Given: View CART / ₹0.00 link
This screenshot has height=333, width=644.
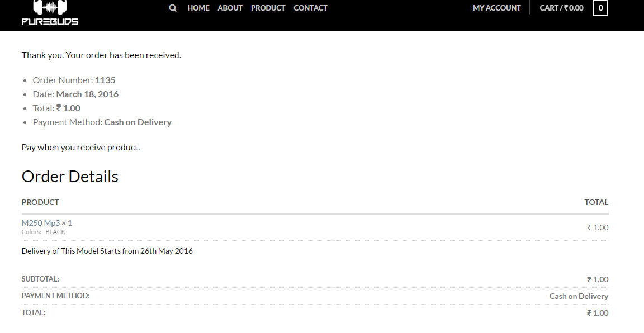Looking at the screenshot, I should 561,8.
